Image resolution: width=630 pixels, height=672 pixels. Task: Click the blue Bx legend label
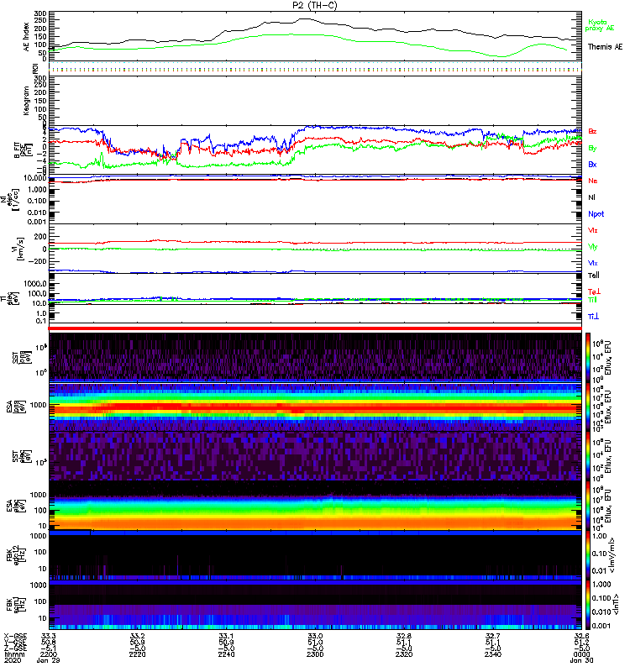coord(592,165)
